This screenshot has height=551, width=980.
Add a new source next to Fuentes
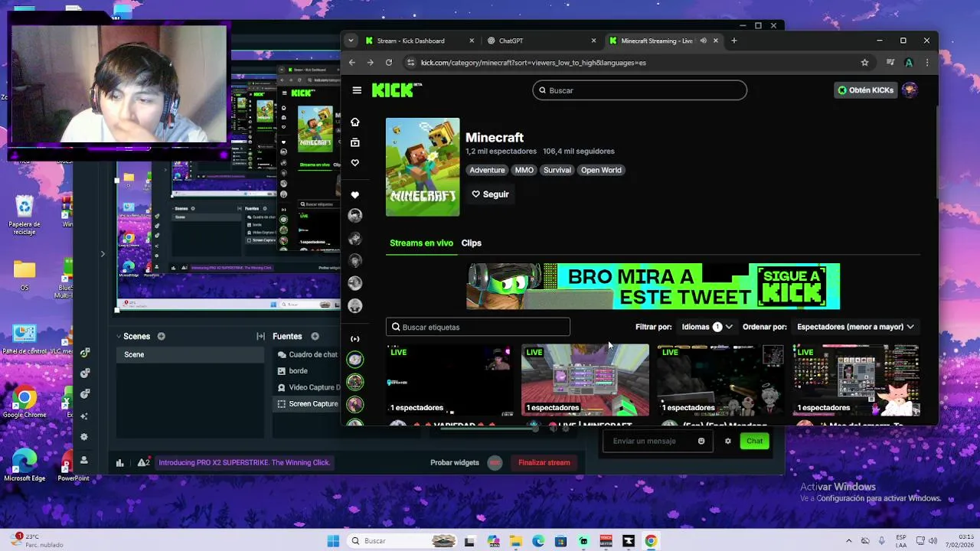pyautogui.click(x=315, y=336)
